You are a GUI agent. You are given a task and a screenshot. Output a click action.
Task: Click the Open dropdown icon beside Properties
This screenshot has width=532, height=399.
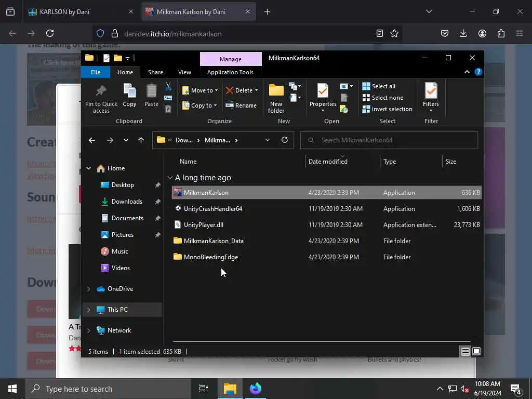pos(347,86)
